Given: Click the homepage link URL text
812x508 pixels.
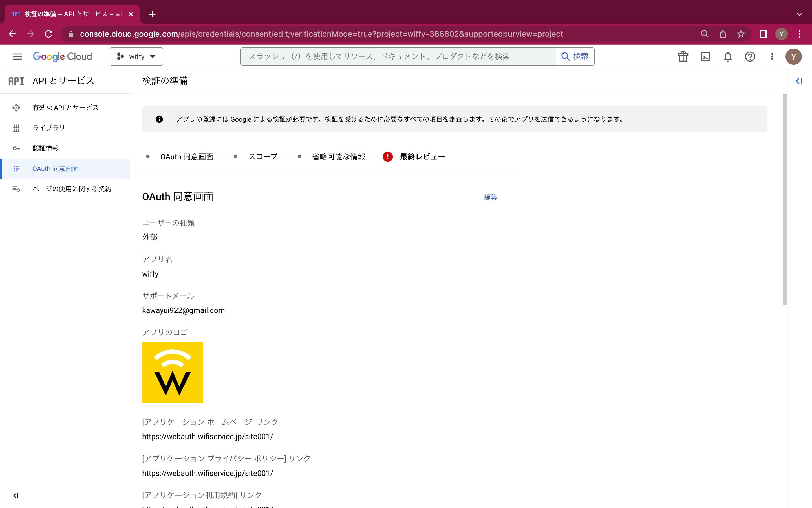Looking at the screenshot, I should point(207,436).
